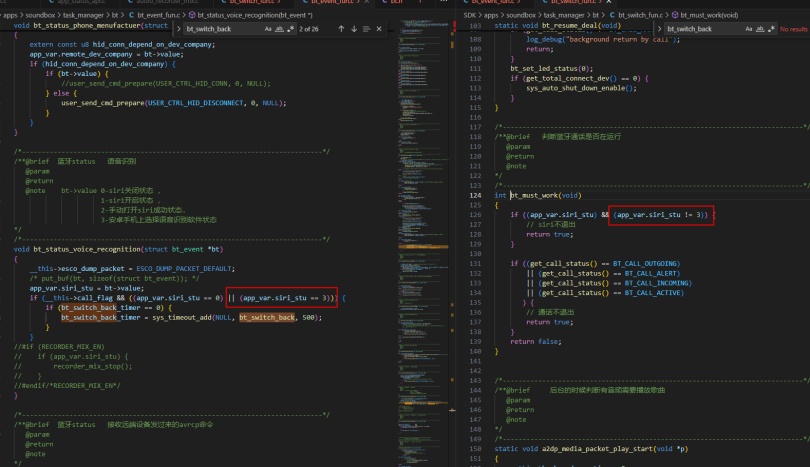Click the symbol icon before bt_status_voice_recognition breadcrumb

[192, 15]
